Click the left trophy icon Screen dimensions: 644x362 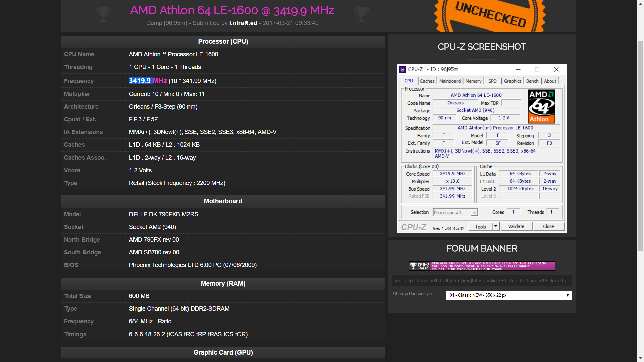103,15
